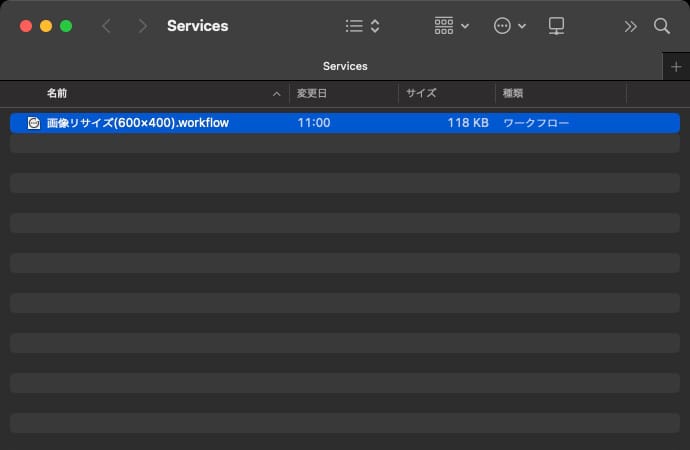Sort by 変更日 column header
The height and width of the screenshot is (450, 690).
coord(313,93)
